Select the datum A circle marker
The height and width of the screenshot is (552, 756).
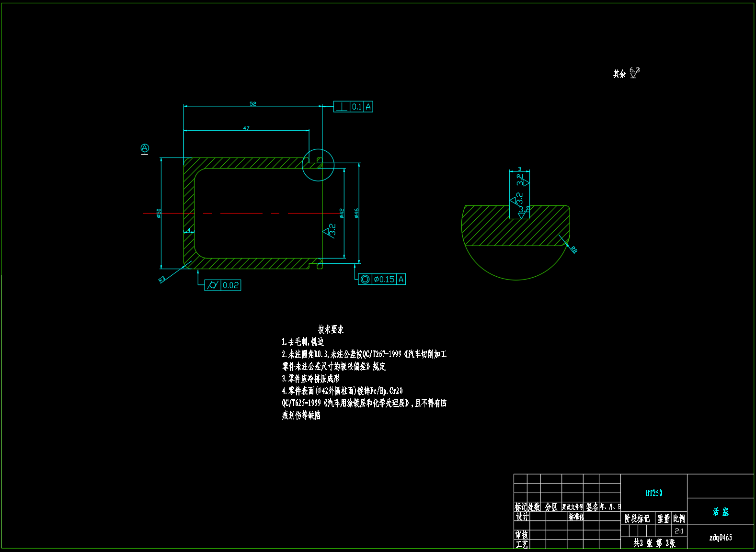[145, 148]
